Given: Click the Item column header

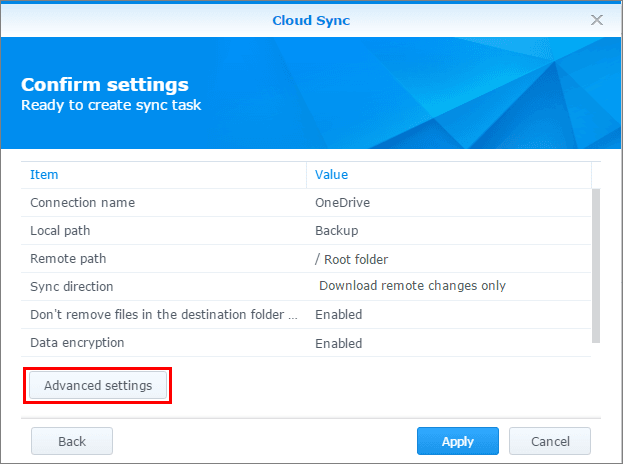Looking at the screenshot, I should coord(45,175).
